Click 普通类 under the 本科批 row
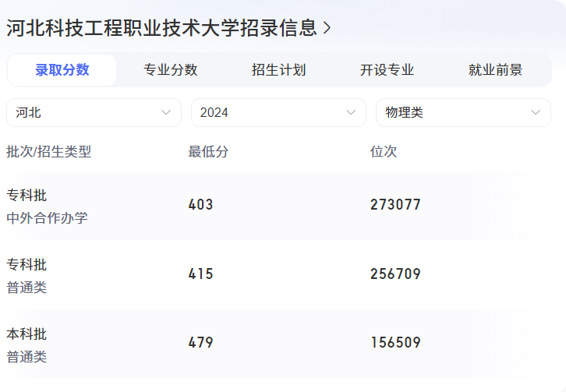The height and width of the screenshot is (392, 566). (27, 357)
